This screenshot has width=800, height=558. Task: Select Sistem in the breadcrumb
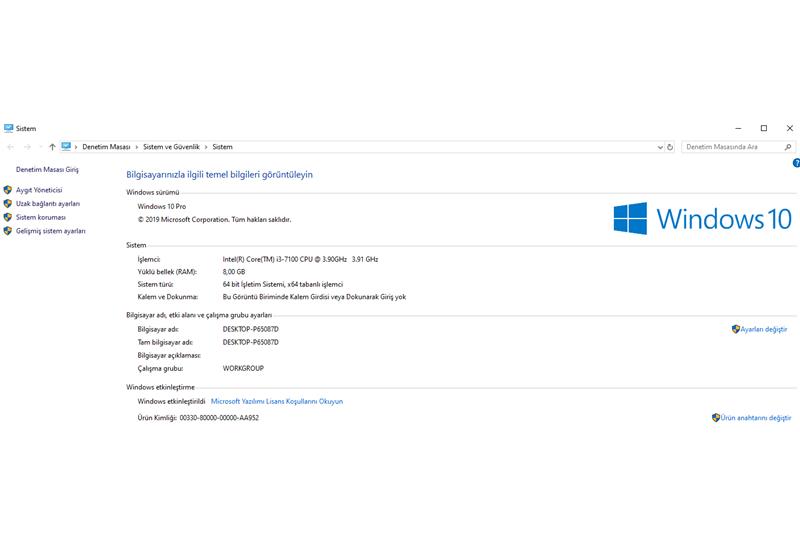coord(222,147)
